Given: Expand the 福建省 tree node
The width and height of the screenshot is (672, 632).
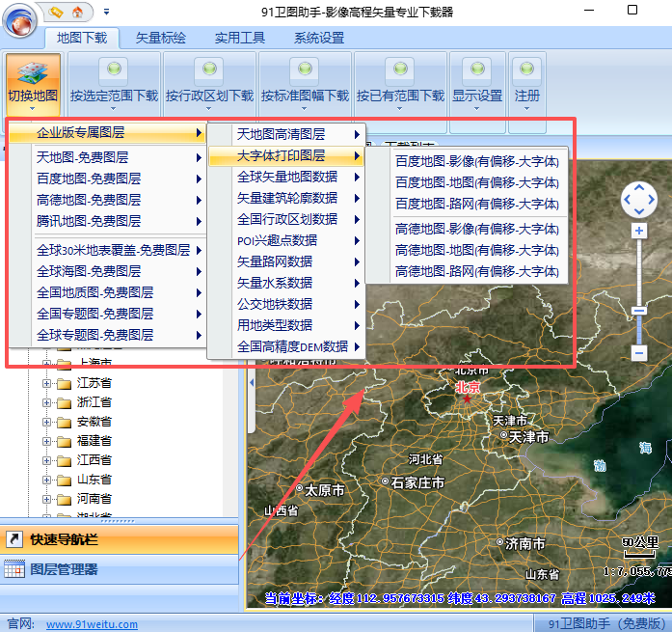Looking at the screenshot, I should click(46, 441).
